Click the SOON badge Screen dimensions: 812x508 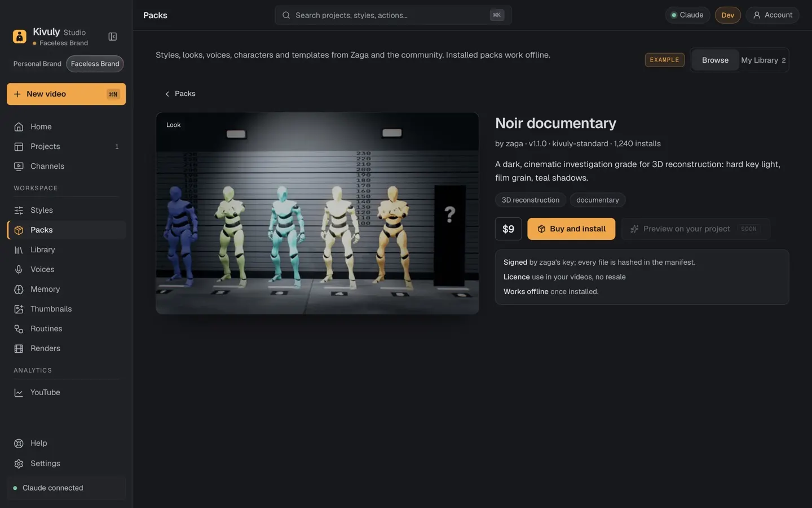pyautogui.click(x=749, y=229)
